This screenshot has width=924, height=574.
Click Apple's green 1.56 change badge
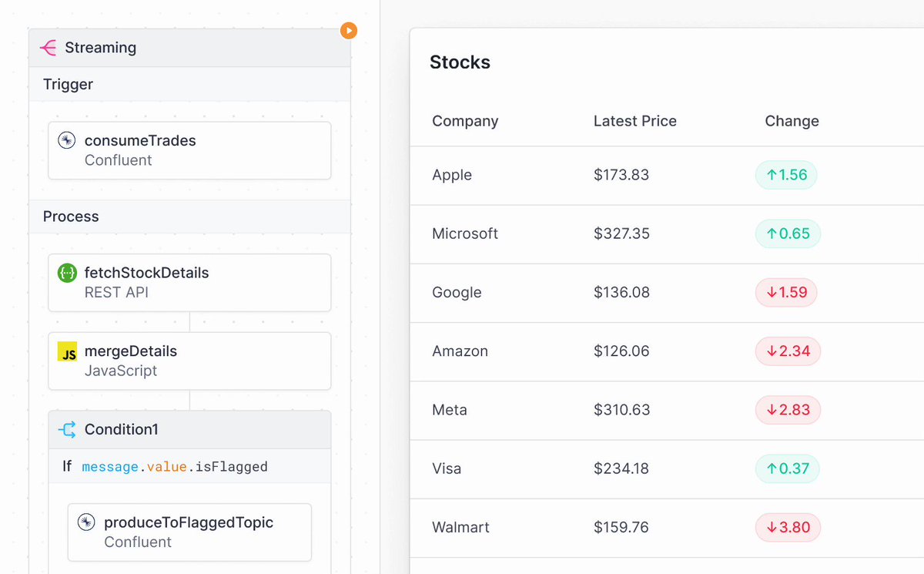(786, 175)
